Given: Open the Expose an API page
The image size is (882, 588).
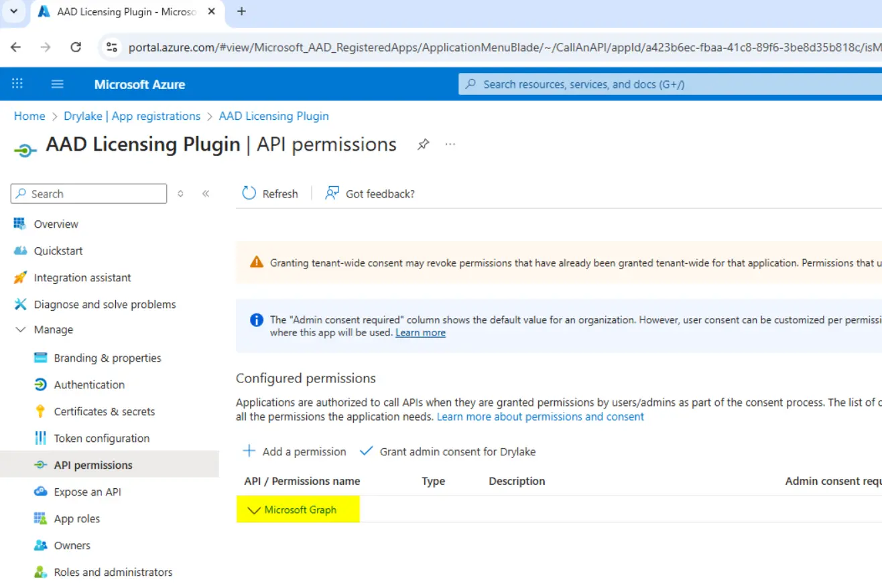Looking at the screenshot, I should coord(87,492).
